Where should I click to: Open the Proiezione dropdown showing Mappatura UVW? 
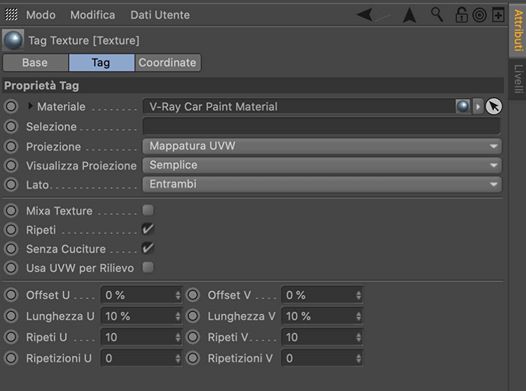tap(322, 146)
